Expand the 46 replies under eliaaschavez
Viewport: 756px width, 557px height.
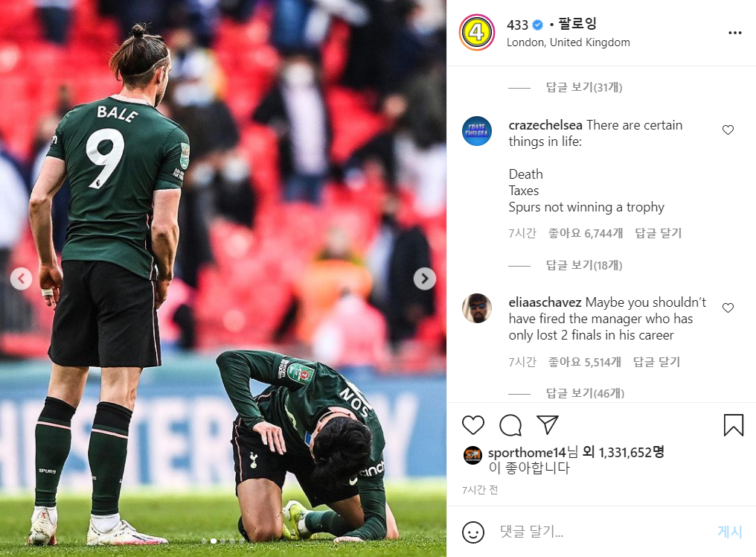click(585, 393)
